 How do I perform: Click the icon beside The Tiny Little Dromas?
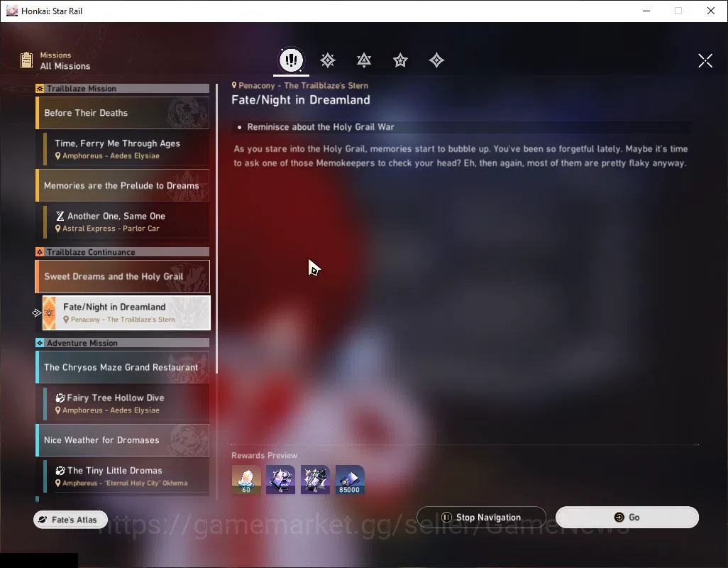(x=60, y=471)
